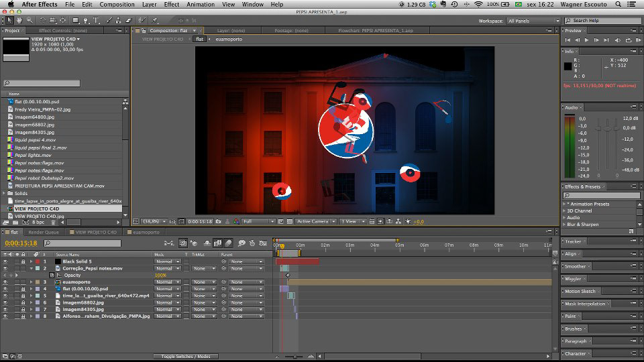This screenshot has width=644, height=362.
Task: Unlock the Black Solid 5 layer
Action: point(23,261)
